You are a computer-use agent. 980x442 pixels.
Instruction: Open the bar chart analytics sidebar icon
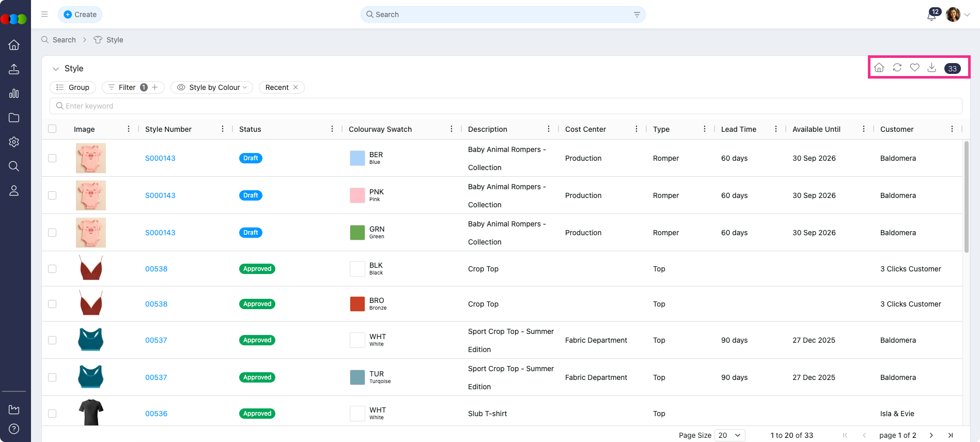(x=14, y=94)
